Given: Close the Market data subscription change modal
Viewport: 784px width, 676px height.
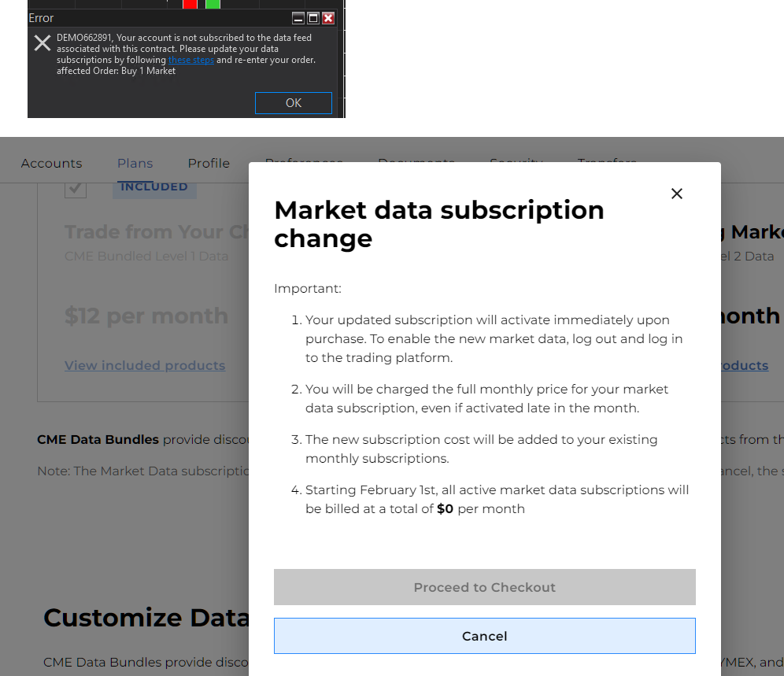Looking at the screenshot, I should tap(677, 194).
